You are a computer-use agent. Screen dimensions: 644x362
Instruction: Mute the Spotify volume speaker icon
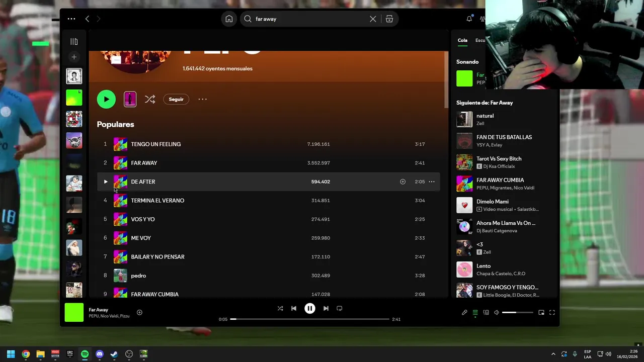tap(497, 312)
